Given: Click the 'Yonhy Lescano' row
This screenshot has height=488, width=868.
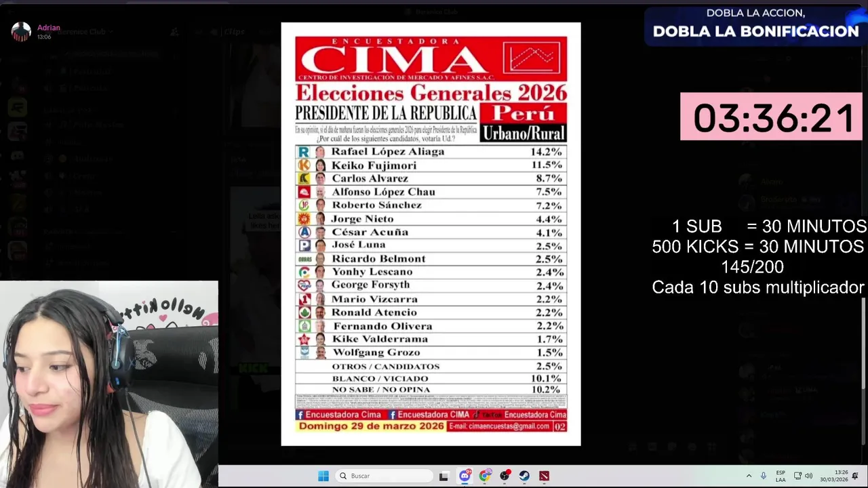Looking at the screenshot, I should pyautogui.click(x=431, y=272).
